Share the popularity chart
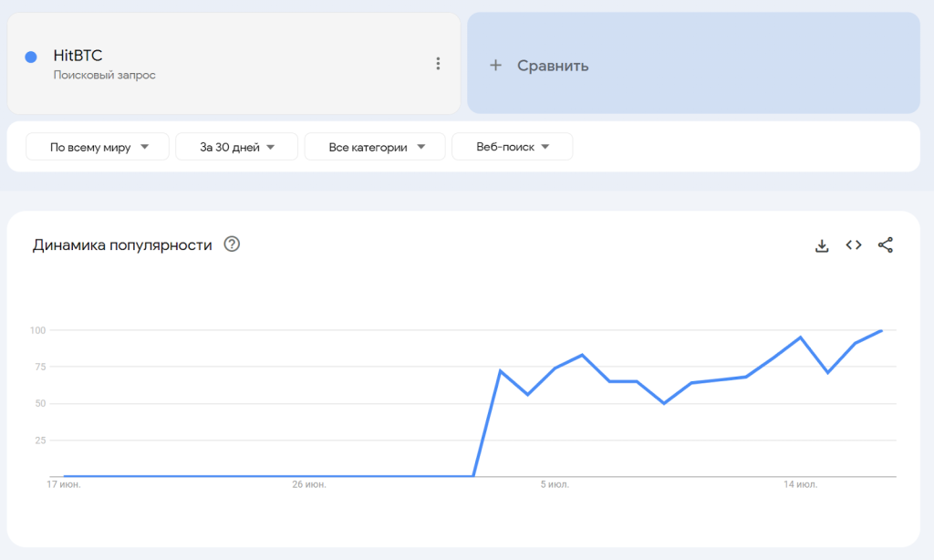 click(886, 245)
